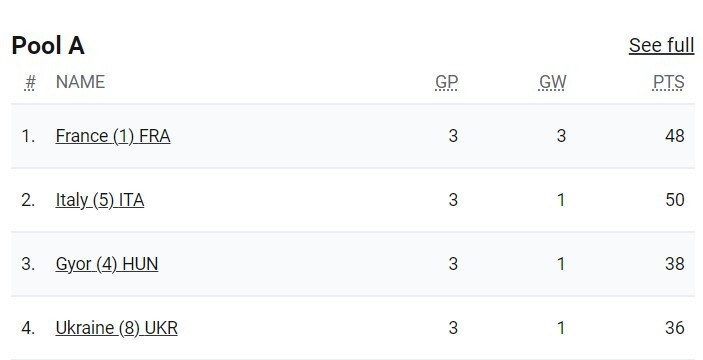
Task: Open Ukraine (8) UKR team link
Action: click(x=117, y=328)
